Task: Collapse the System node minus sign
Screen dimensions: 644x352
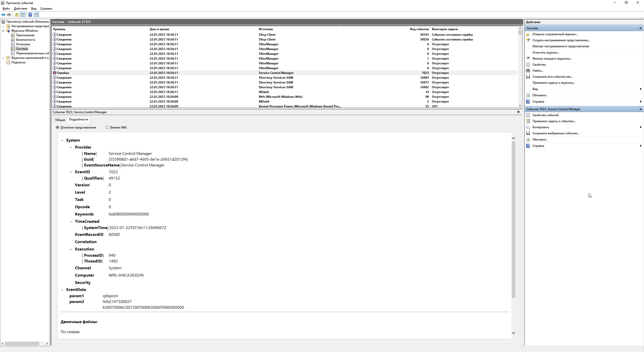Action: [x=62, y=140]
